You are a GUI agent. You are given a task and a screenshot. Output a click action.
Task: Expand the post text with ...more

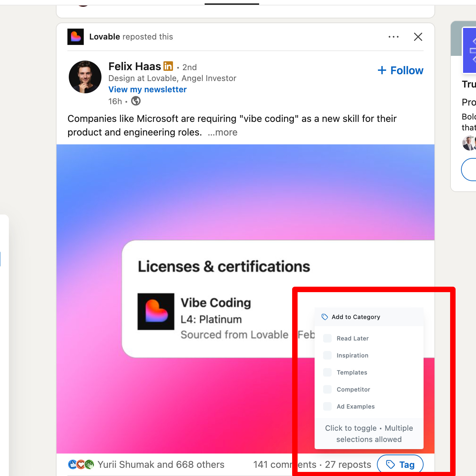(222, 132)
